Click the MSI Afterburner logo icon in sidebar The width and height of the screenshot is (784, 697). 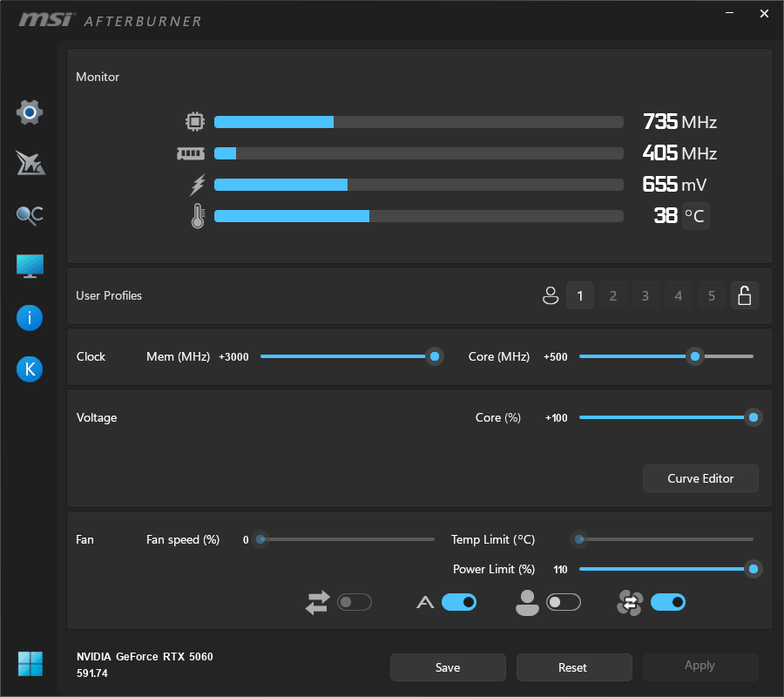point(29,163)
